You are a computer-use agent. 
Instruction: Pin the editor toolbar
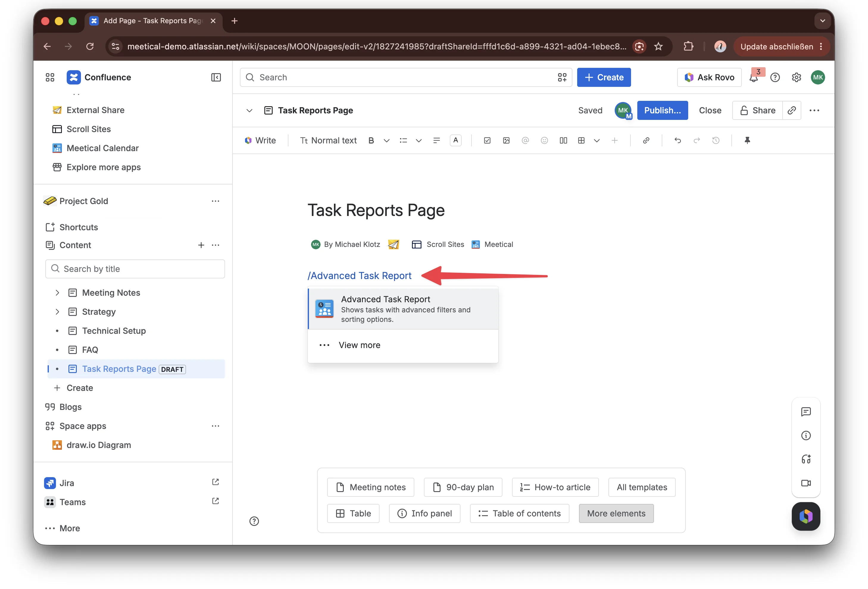pos(747,140)
